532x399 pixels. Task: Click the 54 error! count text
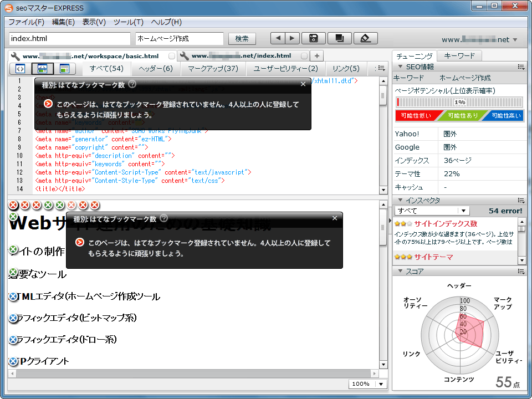(505, 211)
